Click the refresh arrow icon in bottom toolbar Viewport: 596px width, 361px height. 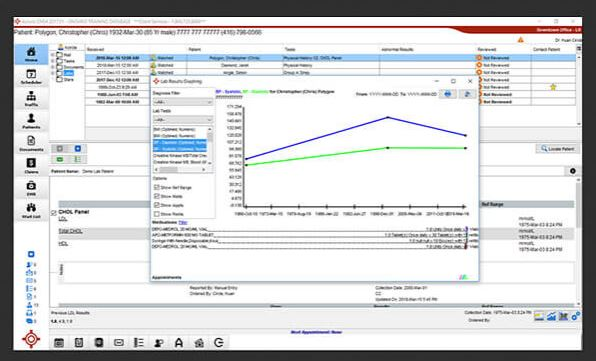(219, 343)
